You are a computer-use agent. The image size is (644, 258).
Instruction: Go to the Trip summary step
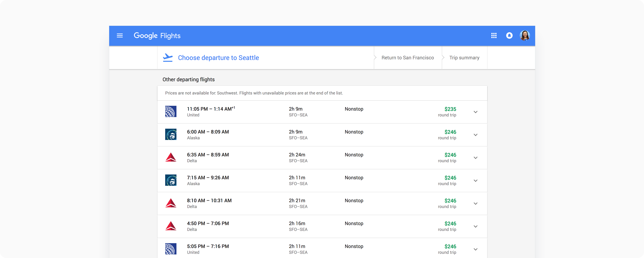click(464, 58)
